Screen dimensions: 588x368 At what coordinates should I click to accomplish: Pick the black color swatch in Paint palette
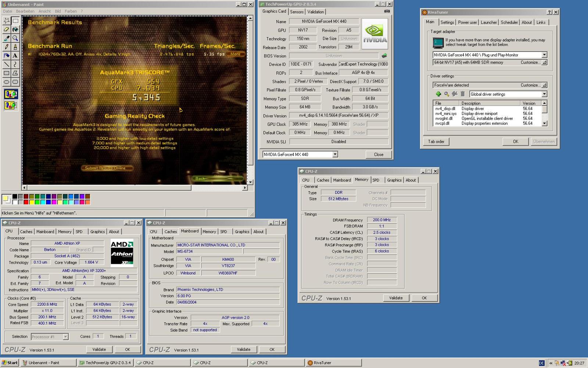tap(15, 197)
